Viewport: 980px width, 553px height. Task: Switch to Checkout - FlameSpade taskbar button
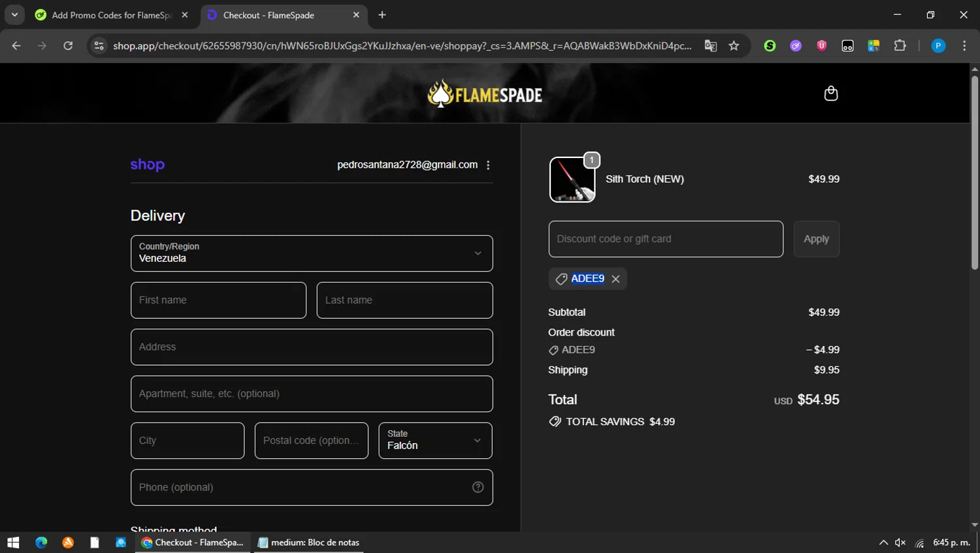[x=193, y=543]
